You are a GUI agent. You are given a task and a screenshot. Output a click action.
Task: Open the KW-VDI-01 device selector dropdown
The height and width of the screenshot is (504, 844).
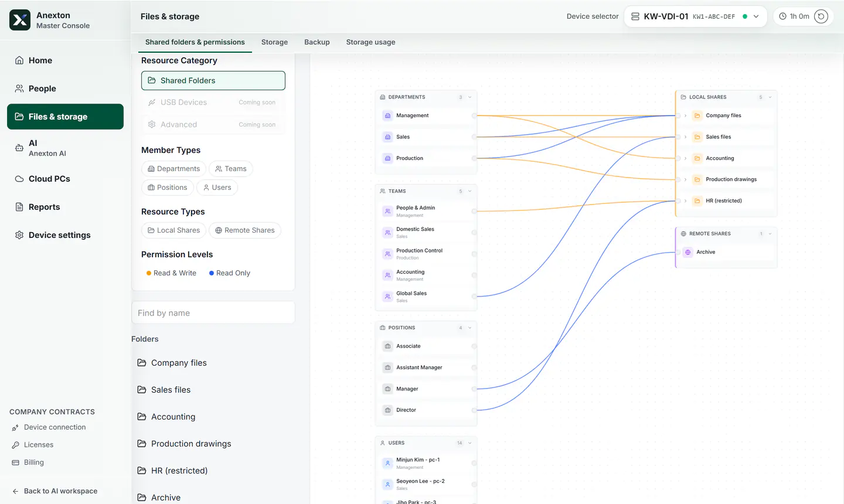[695, 16]
